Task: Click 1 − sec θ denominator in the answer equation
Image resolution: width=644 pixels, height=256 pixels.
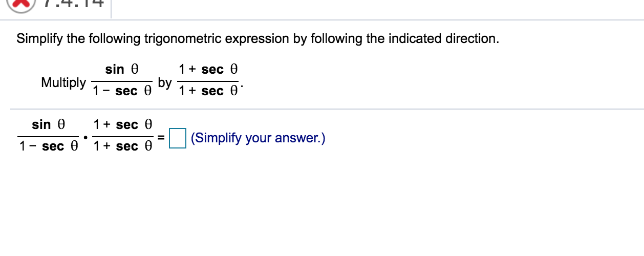Action: (x=48, y=146)
